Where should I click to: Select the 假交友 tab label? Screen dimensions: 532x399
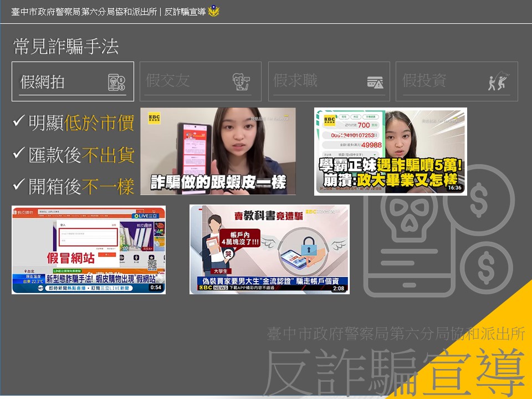click(x=168, y=81)
